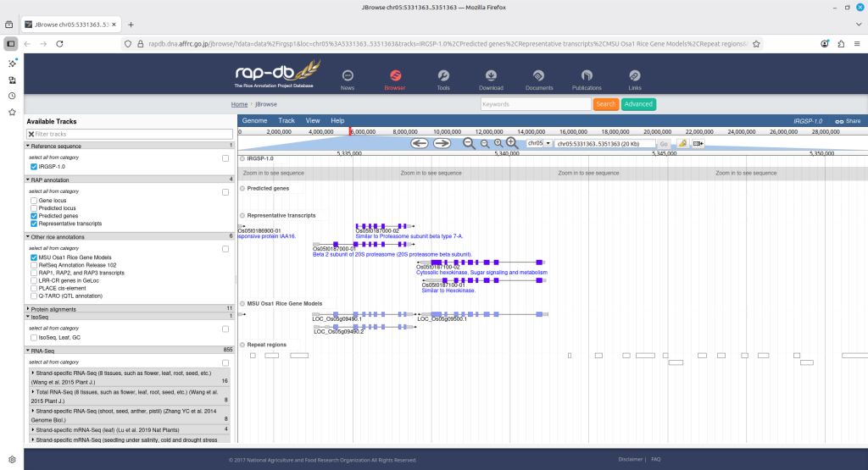
Task: Click the green Advanced button
Action: (x=638, y=104)
